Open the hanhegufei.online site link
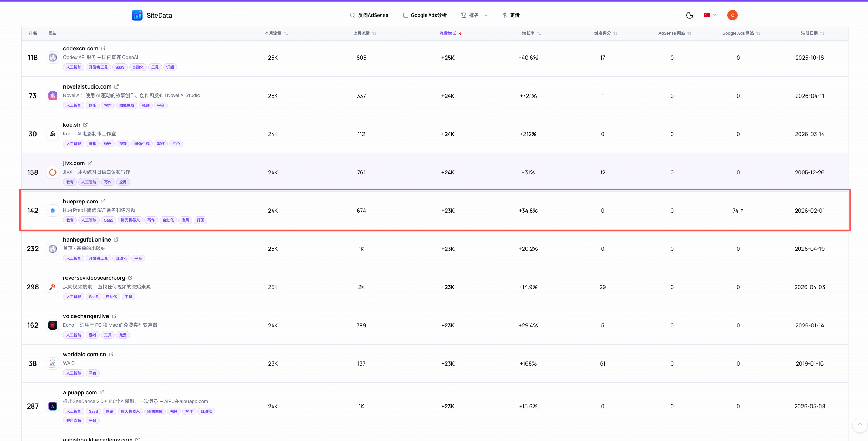The image size is (868, 441). click(87, 239)
